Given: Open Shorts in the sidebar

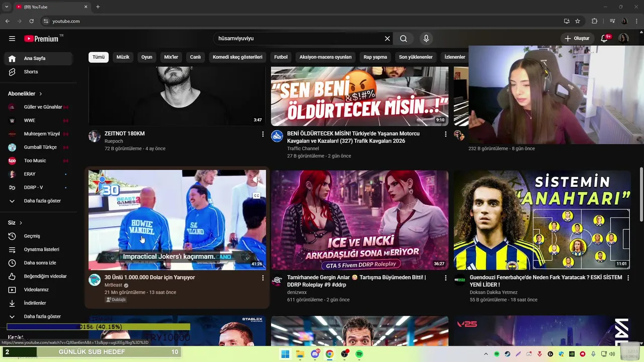Looking at the screenshot, I should pos(38,72).
